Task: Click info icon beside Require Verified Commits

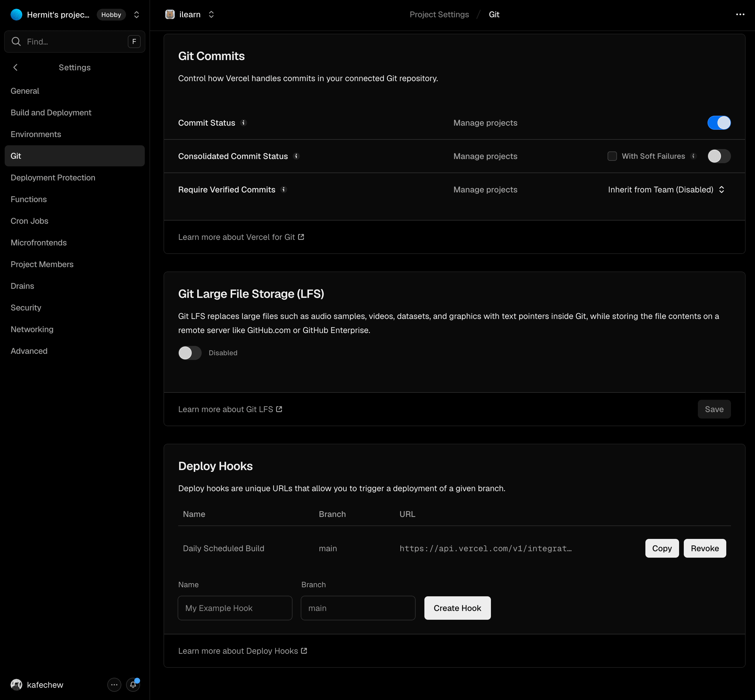Action: pos(283,189)
